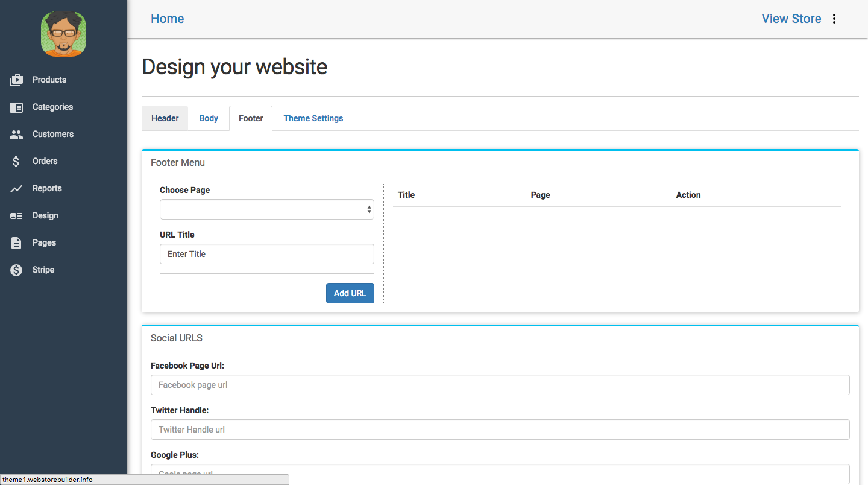The image size is (868, 485).
Task: Click the Stripe dollar circle icon
Action: point(16,270)
